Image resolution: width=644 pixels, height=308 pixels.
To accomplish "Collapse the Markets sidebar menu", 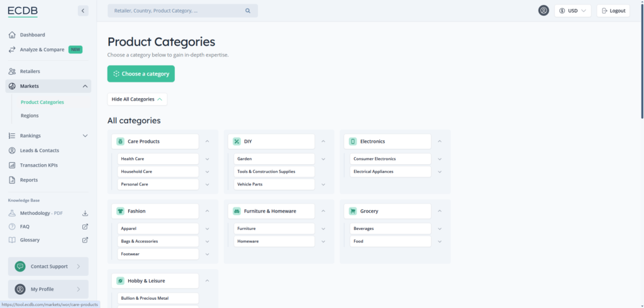I will point(85,86).
